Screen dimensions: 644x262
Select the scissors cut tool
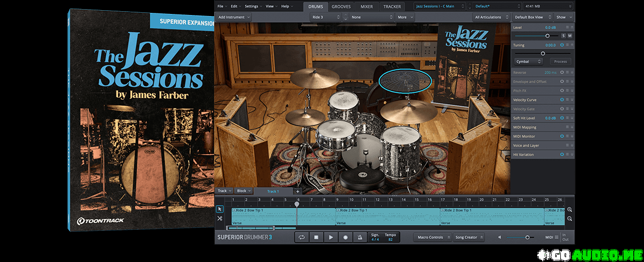pyautogui.click(x=220, y=219)
